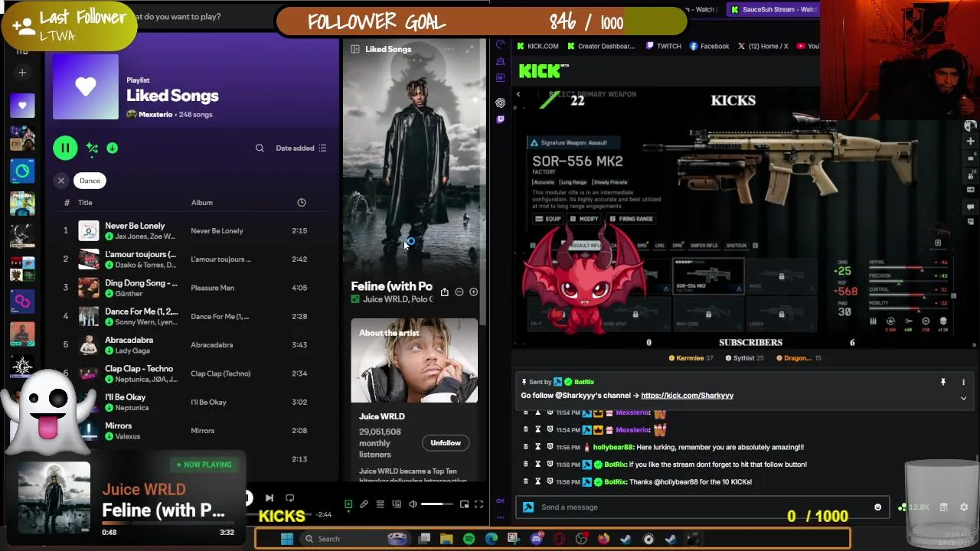Viewport: 980px width, 551px height.
Task: Open File Explorer from taskbar
Action: pyautogui.click(x=446, y=539)
